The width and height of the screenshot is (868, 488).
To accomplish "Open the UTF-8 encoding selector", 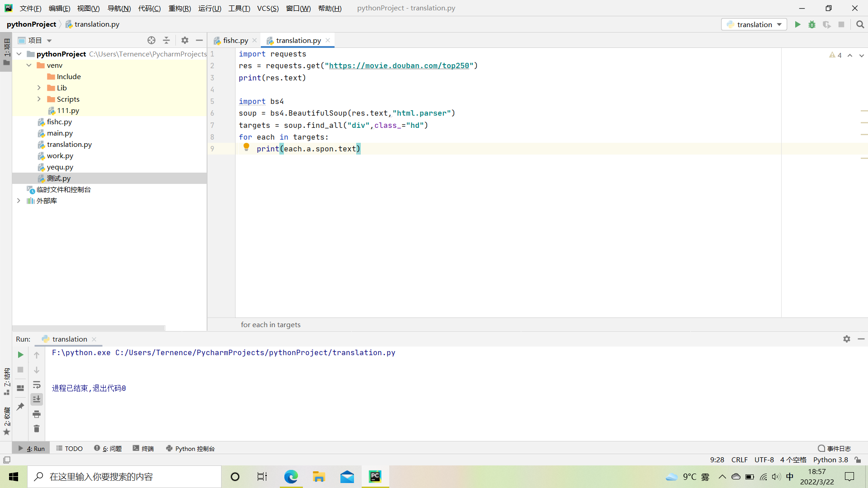I will pyautogui.click(x=764, y=460).
